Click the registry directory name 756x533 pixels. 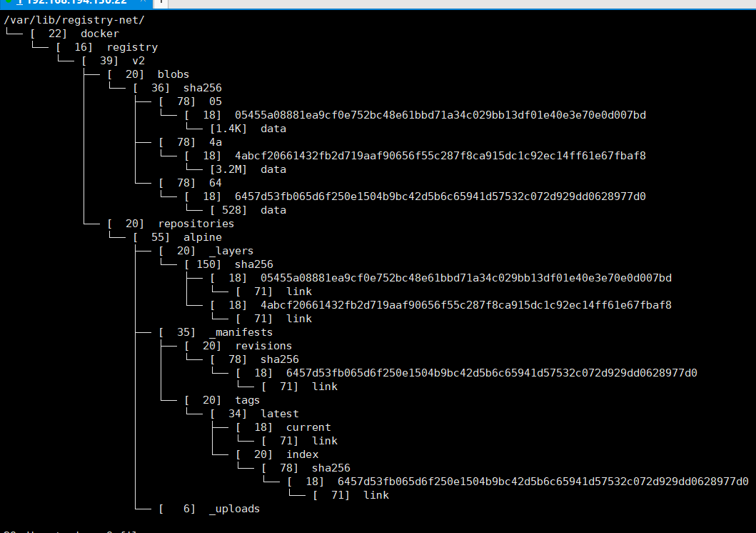[133, 47]
